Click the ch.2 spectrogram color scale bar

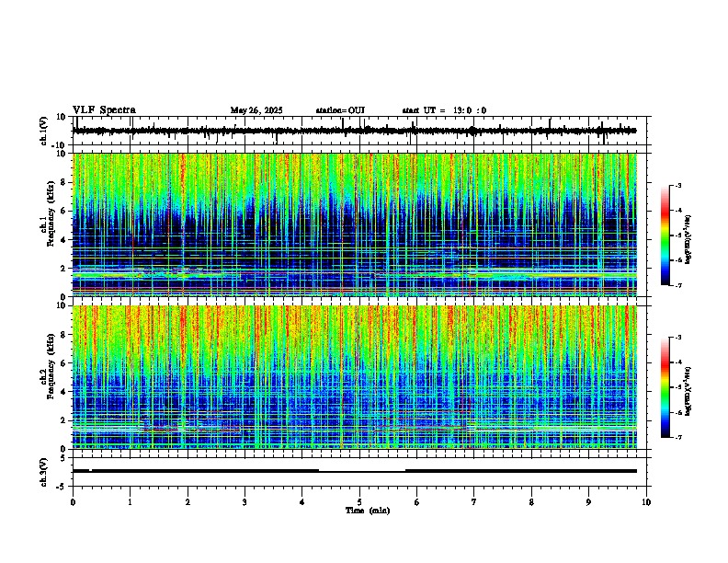pyautogui.click(x=665, y=387)
